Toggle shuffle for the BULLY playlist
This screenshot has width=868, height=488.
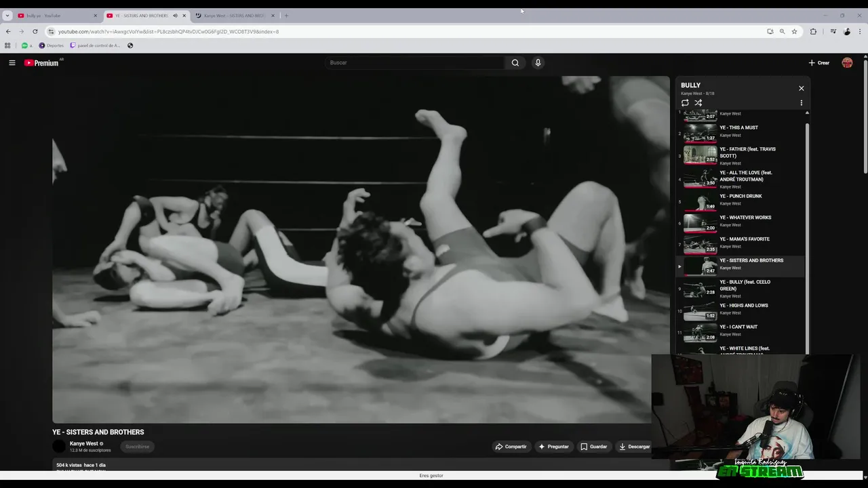click(698, 103)
